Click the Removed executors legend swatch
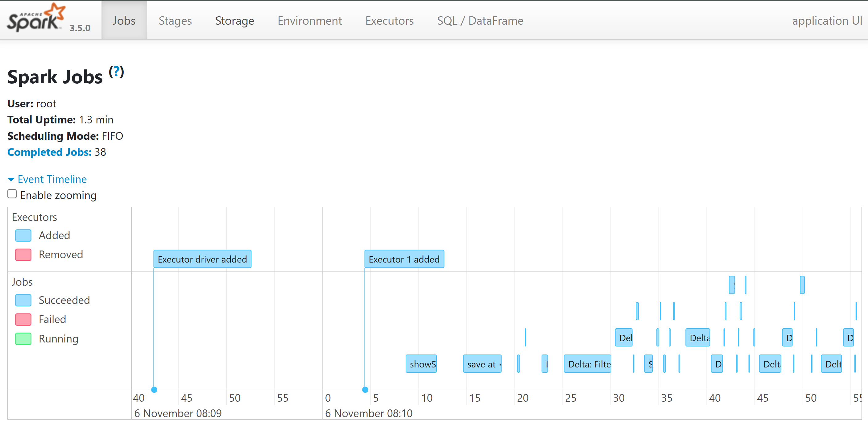The height and width of the screenshot is (427, 868). [23, 255]
